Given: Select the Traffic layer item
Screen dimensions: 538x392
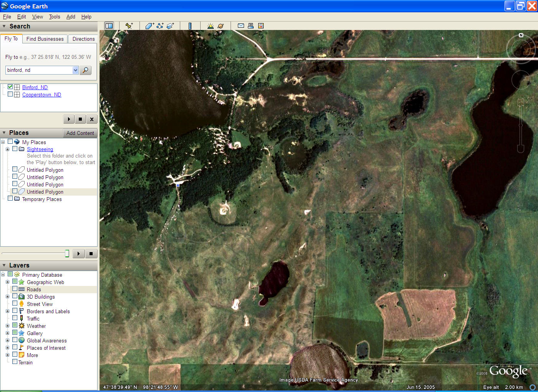Looking at the screenshot, I should 33,319.
